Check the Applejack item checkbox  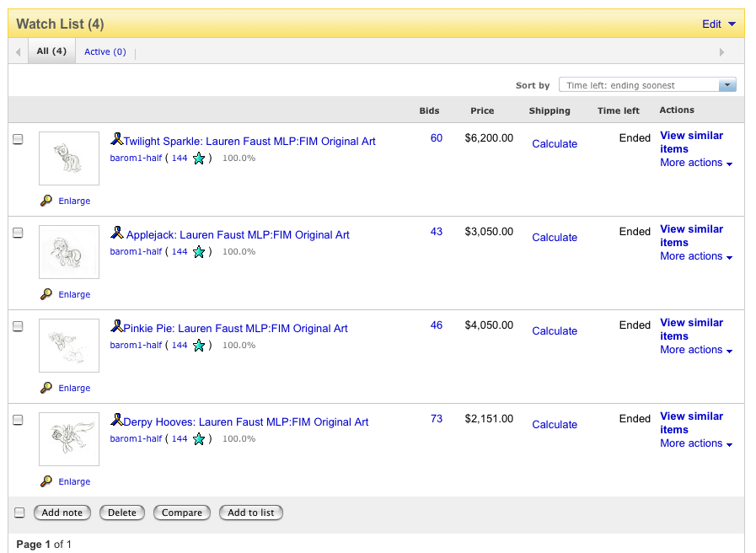tap(18, 233)
